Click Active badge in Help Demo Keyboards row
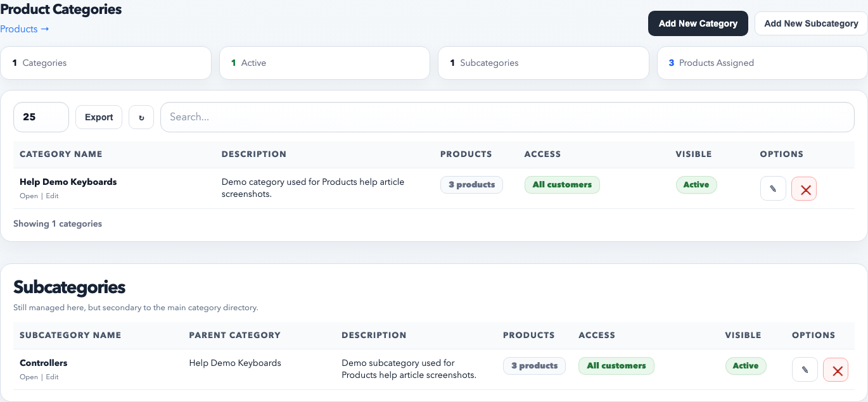 point(696,185)
